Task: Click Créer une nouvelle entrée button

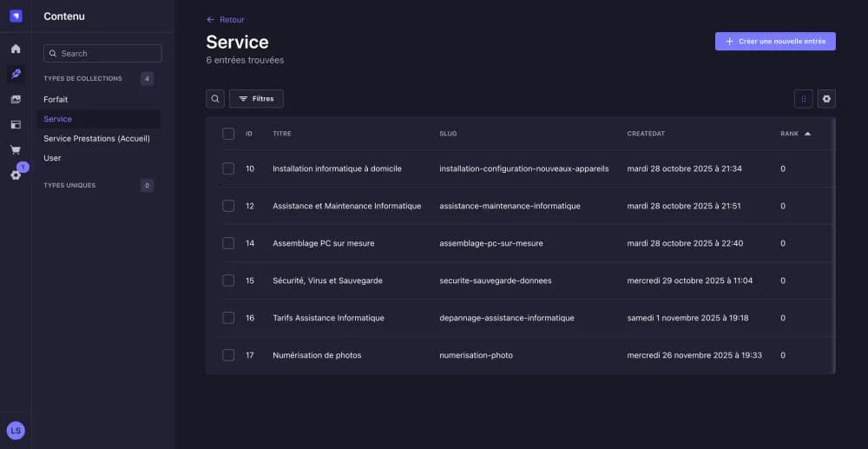Action: point(775,41)
